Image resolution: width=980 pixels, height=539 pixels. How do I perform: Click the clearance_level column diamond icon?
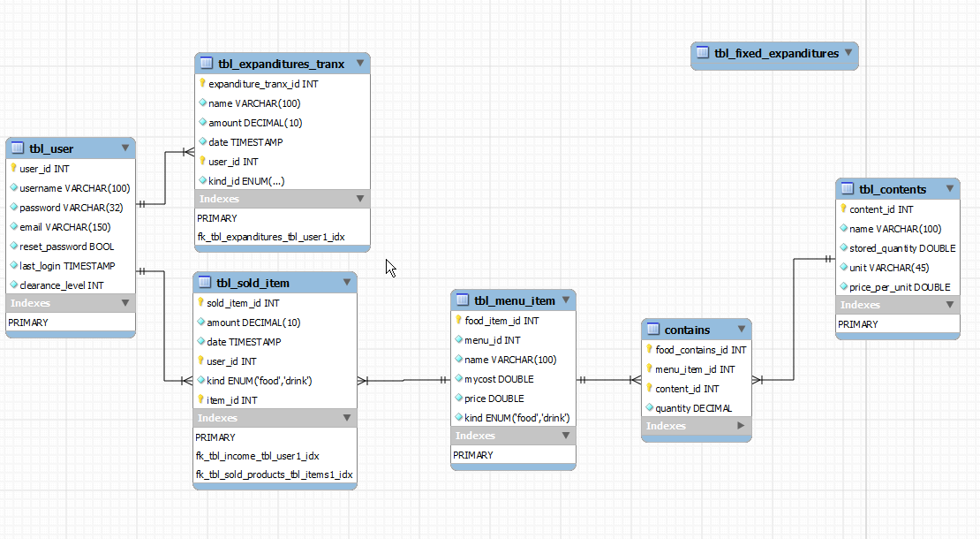14,284
